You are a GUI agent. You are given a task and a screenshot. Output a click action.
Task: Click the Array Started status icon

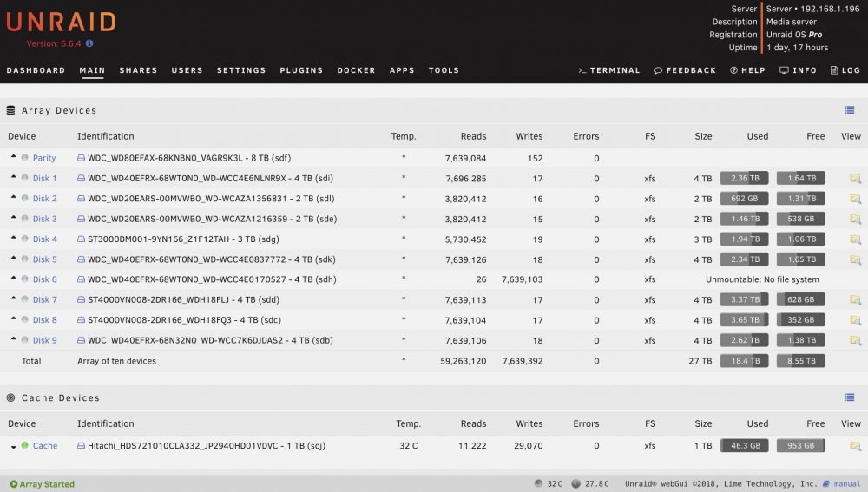coord(14,483)
